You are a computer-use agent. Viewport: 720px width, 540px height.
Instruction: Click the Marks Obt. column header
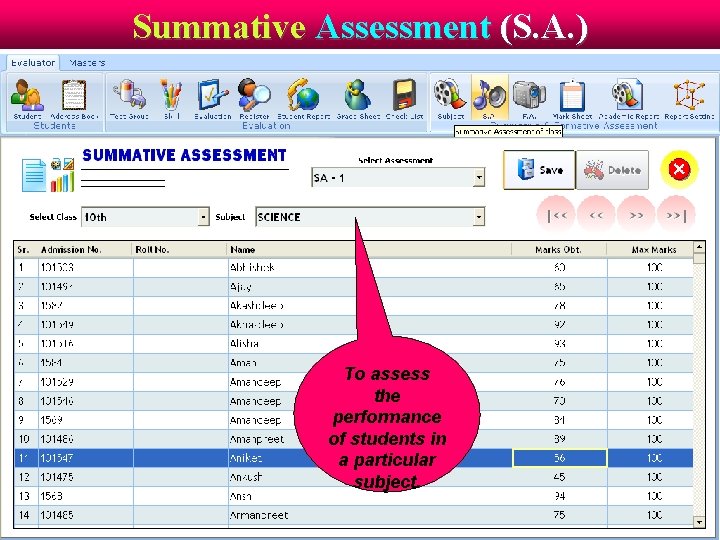click(x=559, y=249)
